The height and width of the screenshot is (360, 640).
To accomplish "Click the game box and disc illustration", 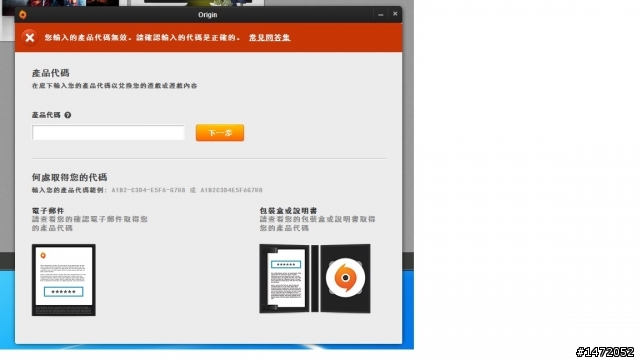I will click(x=315, y=279).
